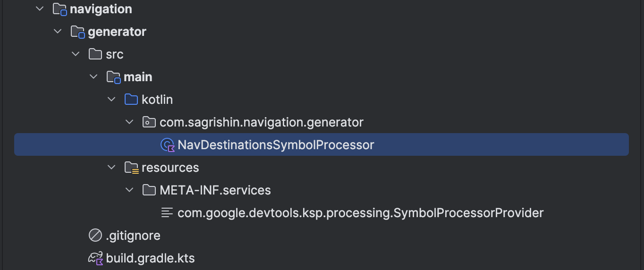644x270 pixels.
Task: Open build.gradle.kts in the tree
Action: click(x=150, y=258)
